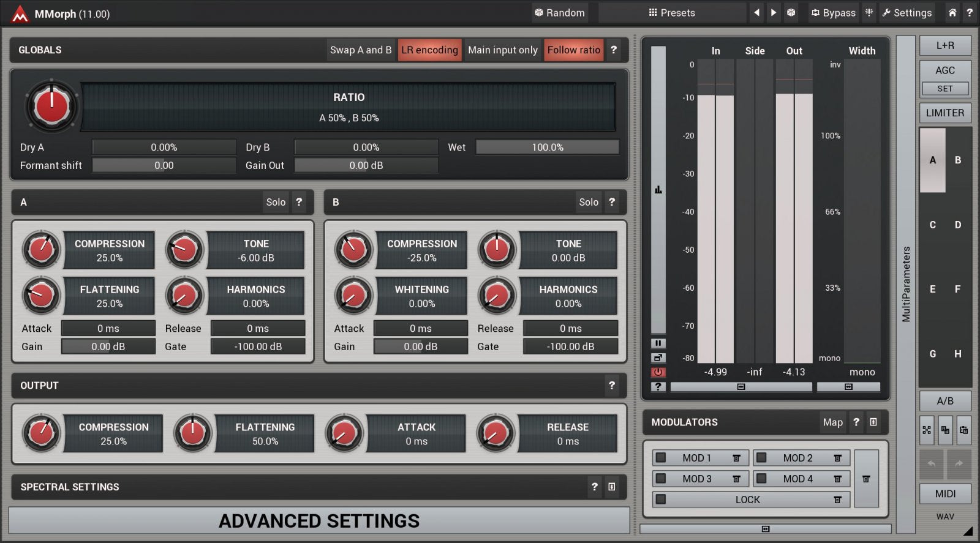
Task: Expand the Advanced Settings section
Action: pyautogui.click(x=319, y=521)
